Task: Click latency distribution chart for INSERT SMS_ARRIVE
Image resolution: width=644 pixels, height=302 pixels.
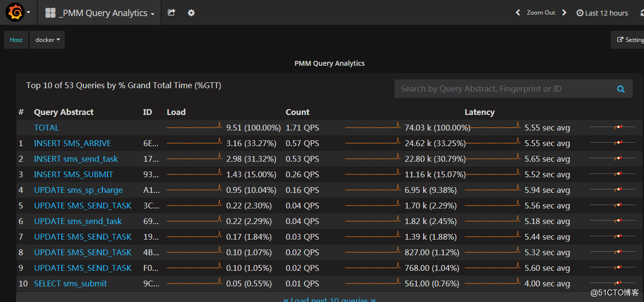Action: [x=612, y=143]
